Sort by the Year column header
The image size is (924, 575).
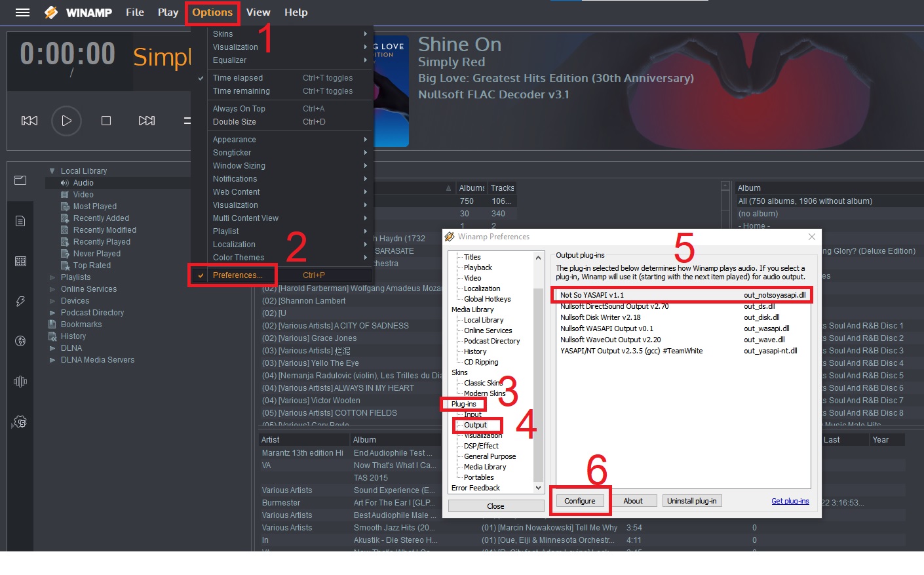tap(887, 440)
